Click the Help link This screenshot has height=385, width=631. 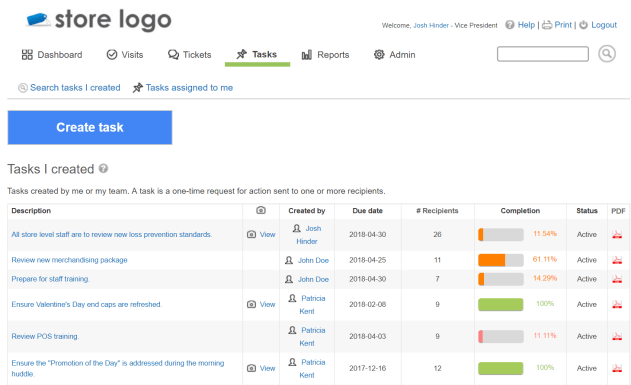[526, 25]
